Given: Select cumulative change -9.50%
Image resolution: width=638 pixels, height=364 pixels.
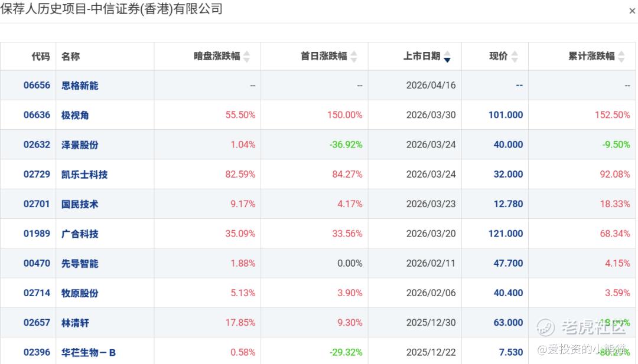Looking at the screenshot, I should (616, 145).
